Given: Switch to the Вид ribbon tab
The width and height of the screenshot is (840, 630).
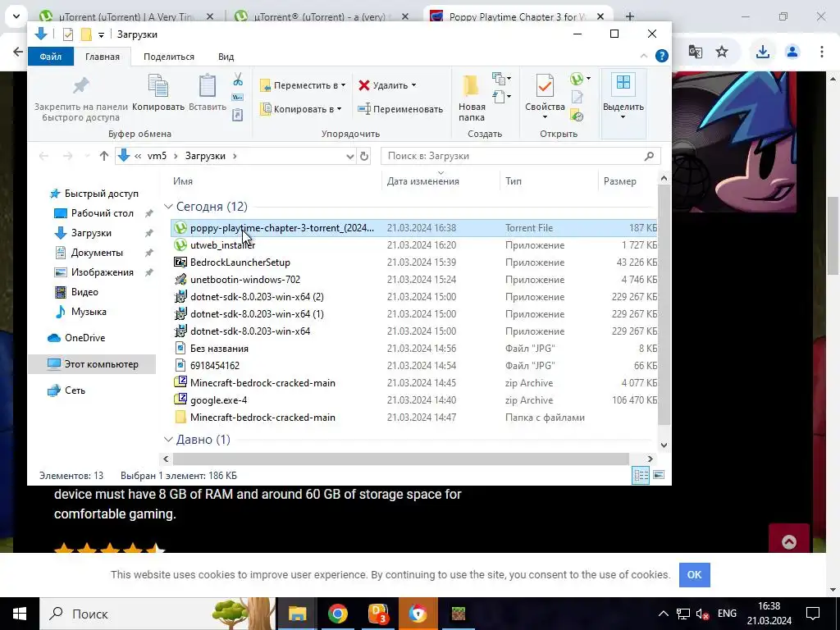Looking at the screenshot, I should (226, 57).
